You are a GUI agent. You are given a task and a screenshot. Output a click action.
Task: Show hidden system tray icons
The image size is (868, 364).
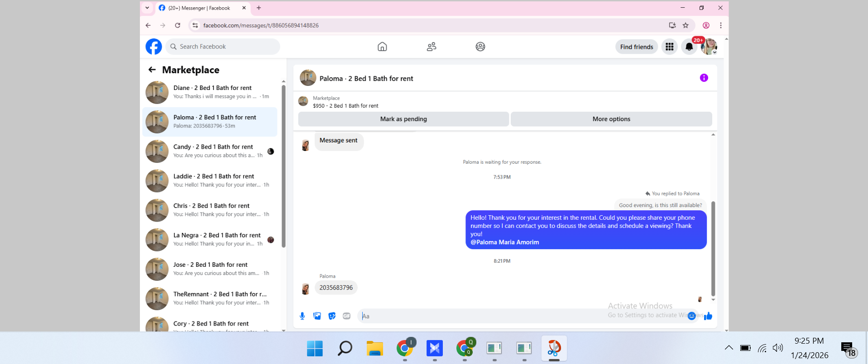pyautogui.click(x=729, y=348)
